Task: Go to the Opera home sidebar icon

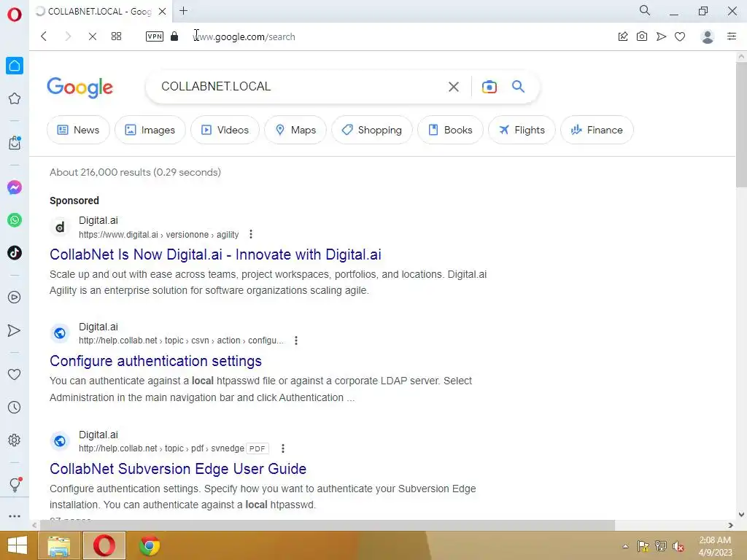Action: [x=15, y=66]
